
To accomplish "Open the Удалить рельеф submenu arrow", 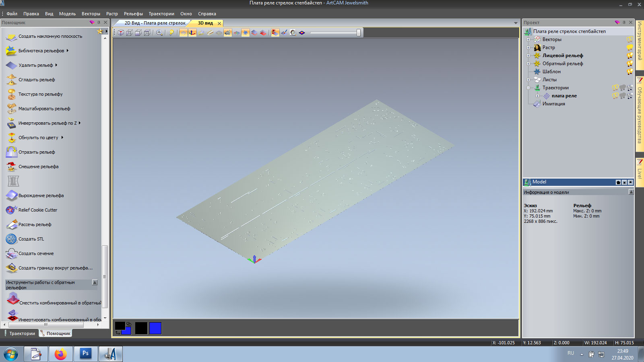I will tap(56, 65).
